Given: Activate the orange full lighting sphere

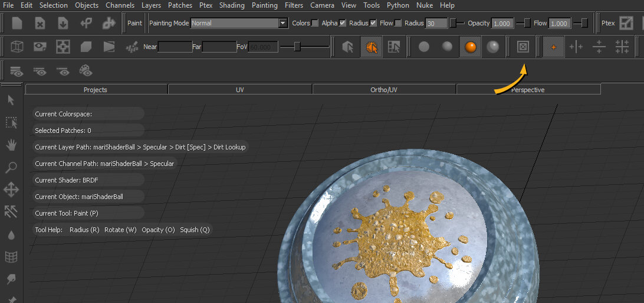Looking at the screenshot, I should [470, 47].
